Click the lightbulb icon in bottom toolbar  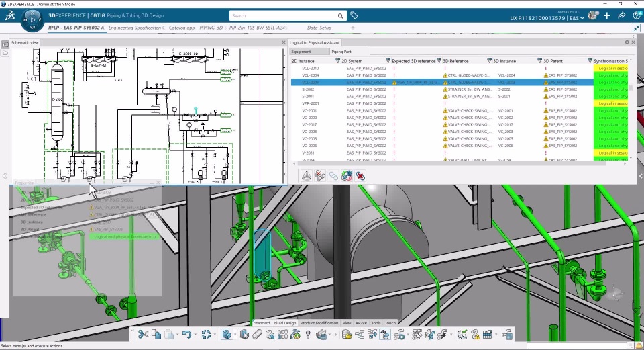(308, 335)
